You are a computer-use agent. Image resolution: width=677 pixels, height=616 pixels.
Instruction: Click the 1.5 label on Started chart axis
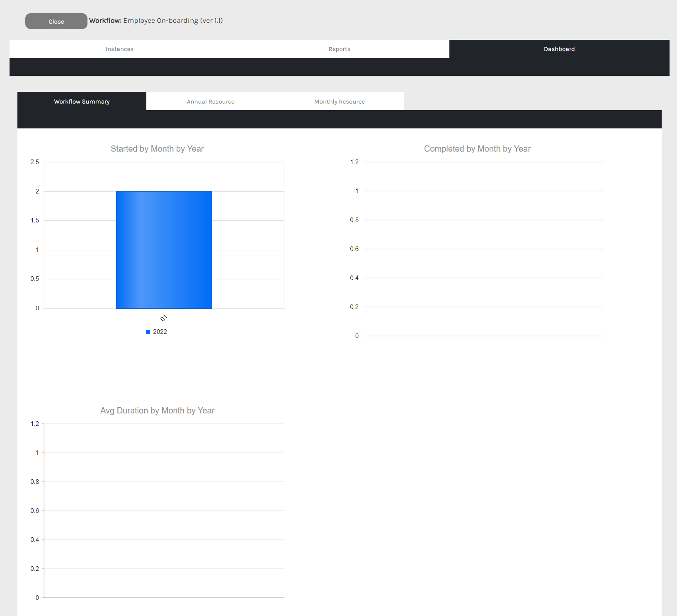35,220
